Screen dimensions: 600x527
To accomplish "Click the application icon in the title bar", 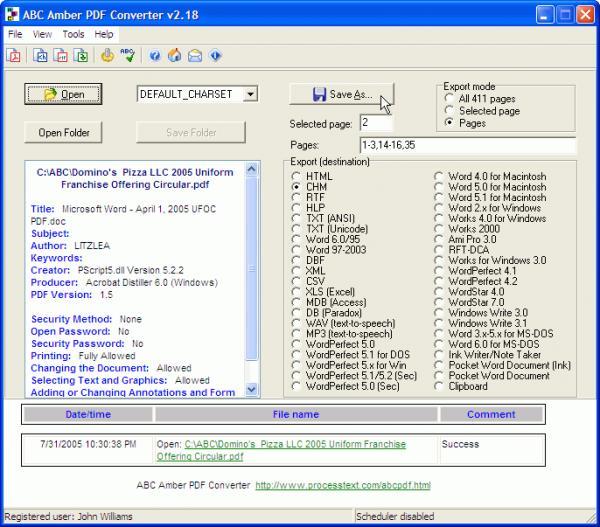I will pos(12,15).
